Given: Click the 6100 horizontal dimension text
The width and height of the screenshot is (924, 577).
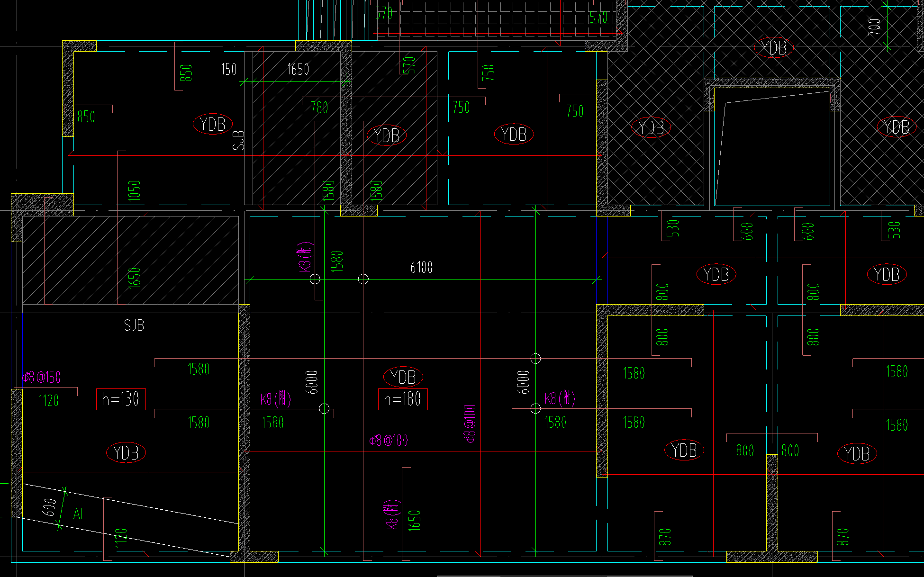Looking at the screenshot, I should 421,268.
